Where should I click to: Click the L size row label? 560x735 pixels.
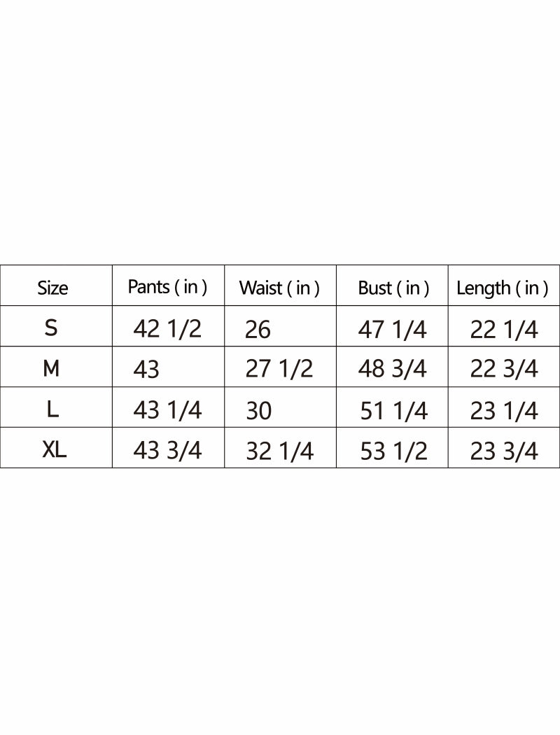click(x=53, y=409)
